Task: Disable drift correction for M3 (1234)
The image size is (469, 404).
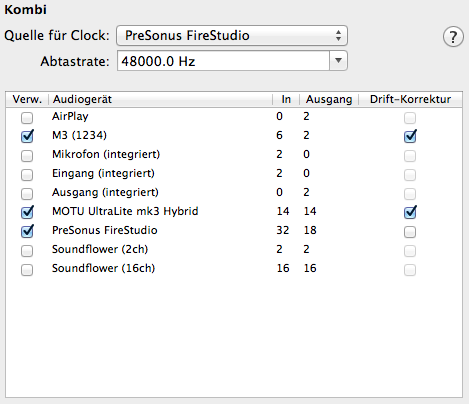Action: pos(410,136)
